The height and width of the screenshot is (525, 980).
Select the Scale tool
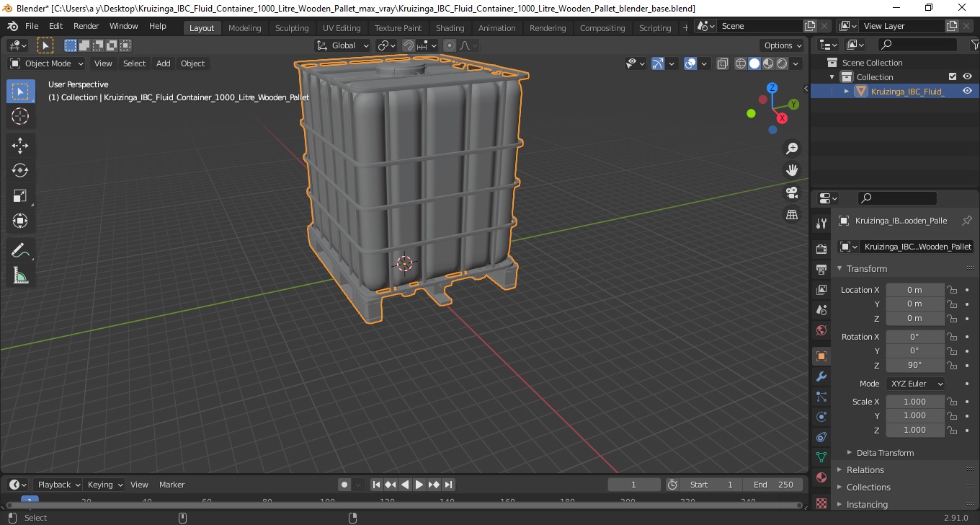coord(20,195)
